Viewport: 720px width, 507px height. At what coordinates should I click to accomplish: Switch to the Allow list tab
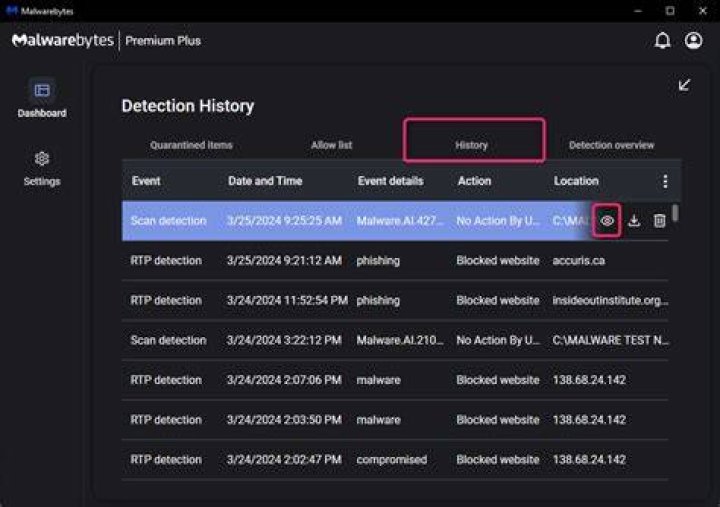point(332,145)
